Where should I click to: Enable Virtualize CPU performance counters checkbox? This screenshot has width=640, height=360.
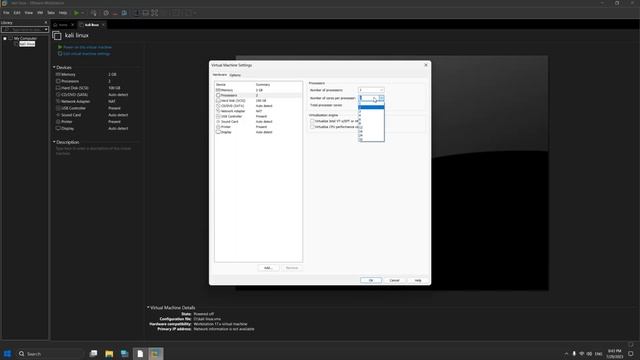[312, 127]
